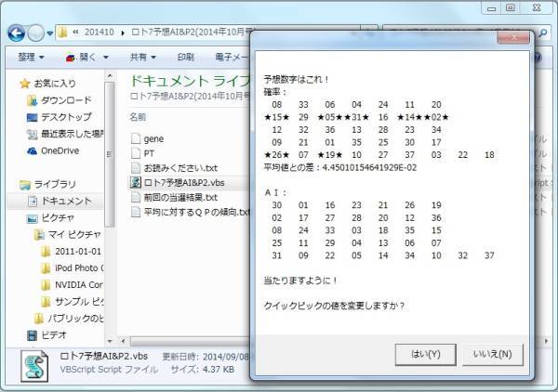Click the search magnifier icon in Explorer

[543, 33]
